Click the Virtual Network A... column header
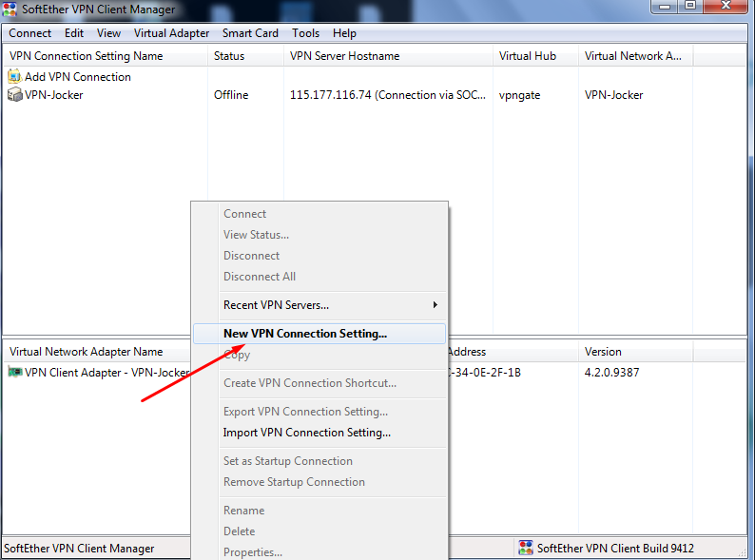 [635, 56]
